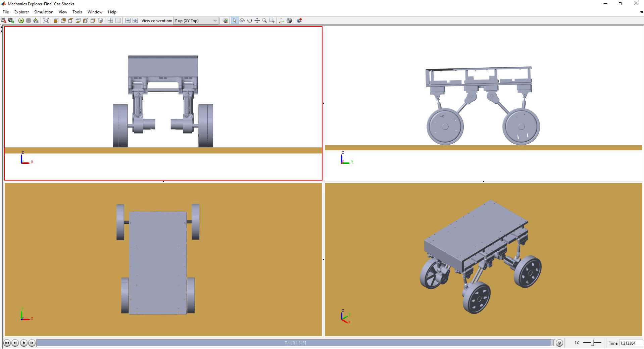644x349 pixels.
Task: Rewind animation to the start
Action: click(7, 343)
